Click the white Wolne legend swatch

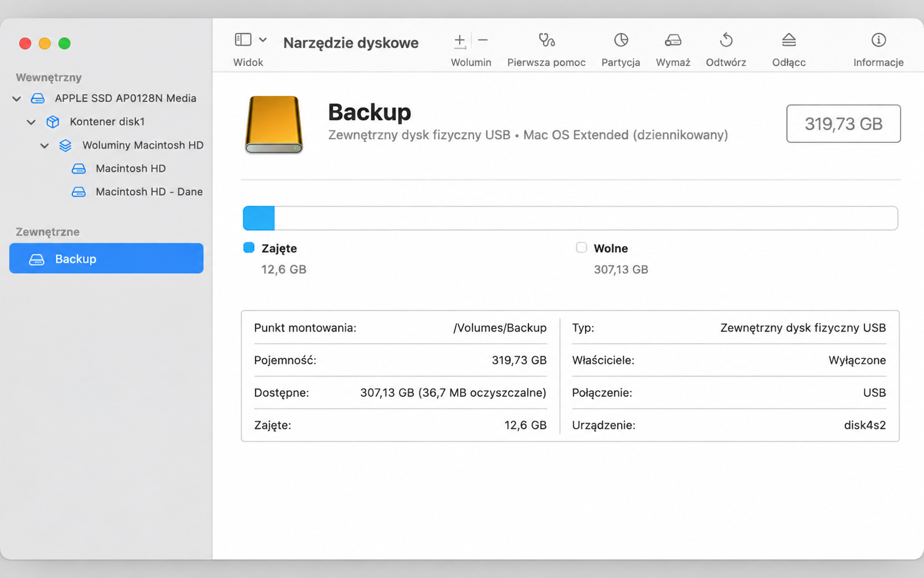click(581, 248)
